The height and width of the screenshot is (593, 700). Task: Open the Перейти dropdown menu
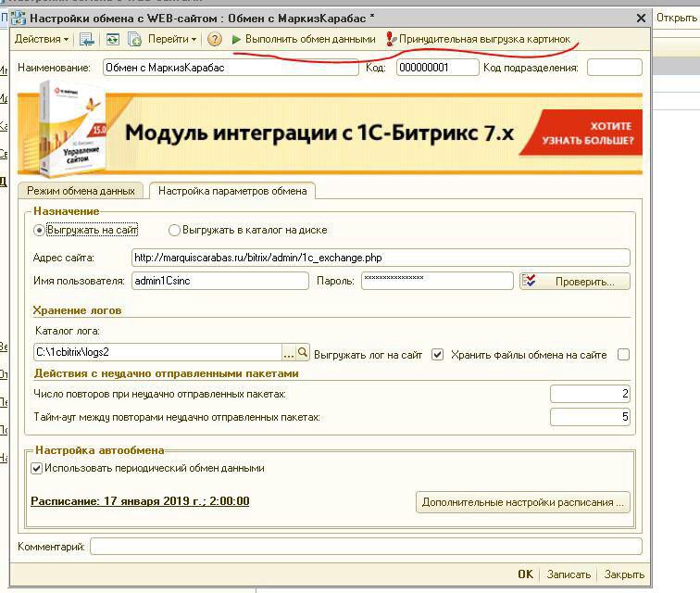point(172,39)
